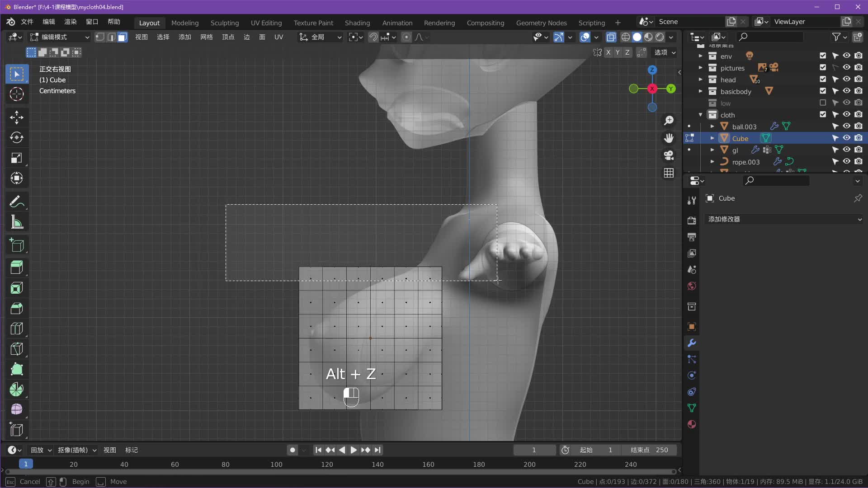This screenshot has height=488, width=868.
Task: Disable rendering of rope.003 with its camera icon
Action: click(859, 161)
